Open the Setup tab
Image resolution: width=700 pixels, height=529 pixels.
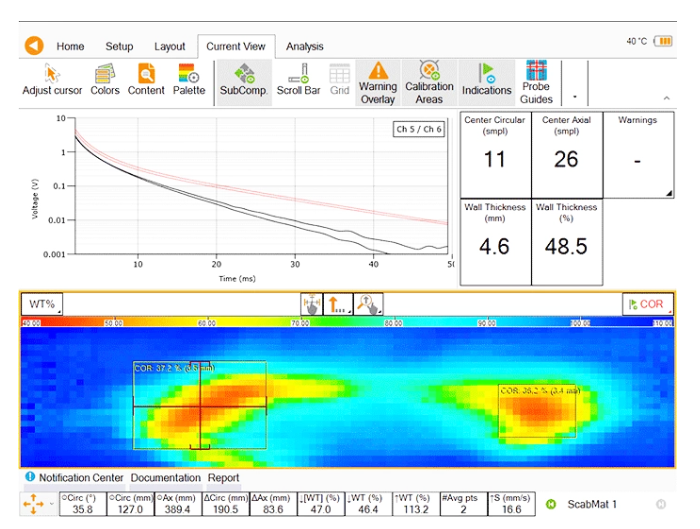click(119, 46)
